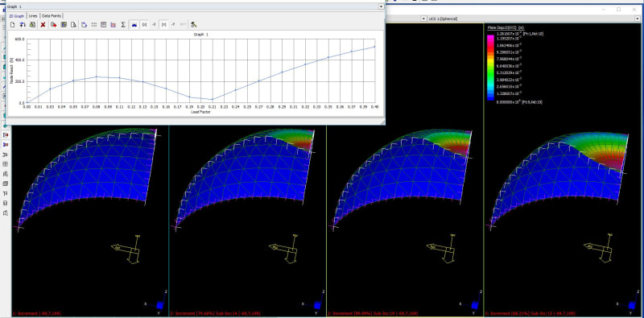
Task: Click the yellow UCS marker in first viewport
Action: tap(126, 249)
